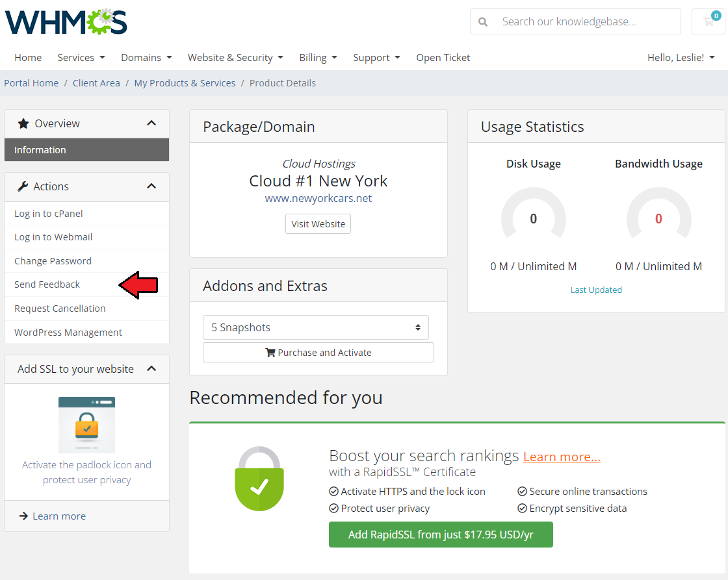Screen dimensions: 728x580
Task: Click Learn more... in RapidSSL banner
Action: [x=562, y=457]
